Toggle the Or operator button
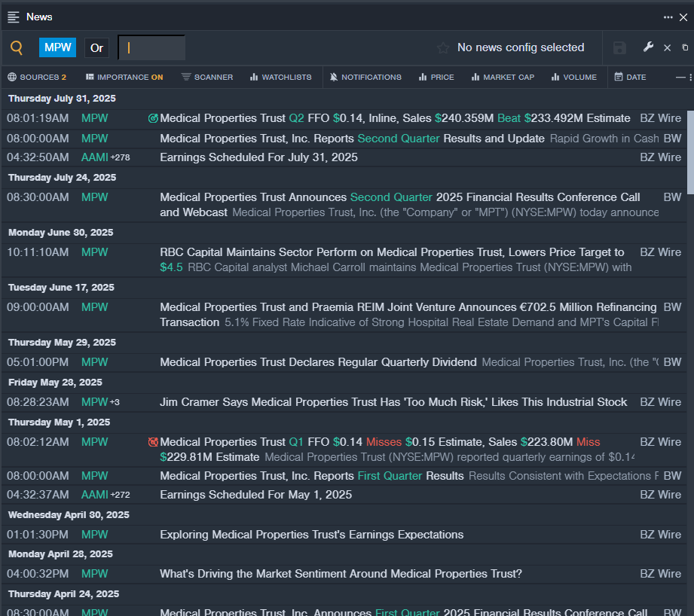694x616 pixels. pyautogui.click(x=96, y=47)
